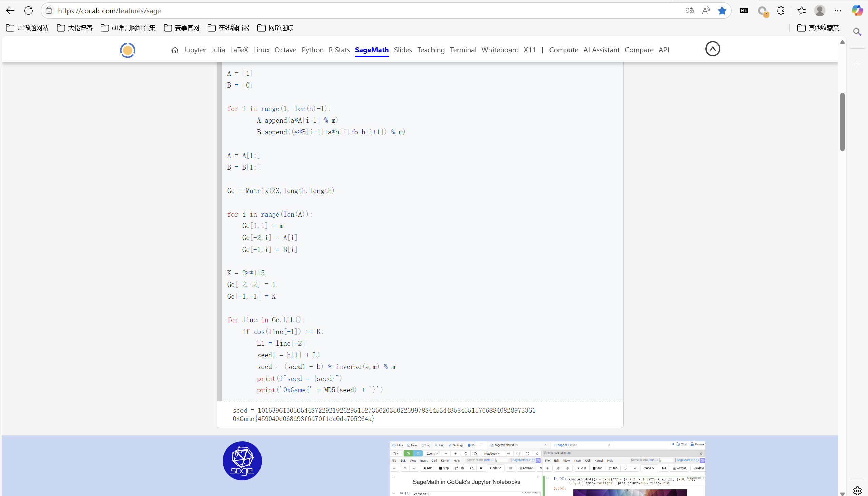Select Octave in the navigation
This screenshot has height=496, width=868.
point(286,50)
